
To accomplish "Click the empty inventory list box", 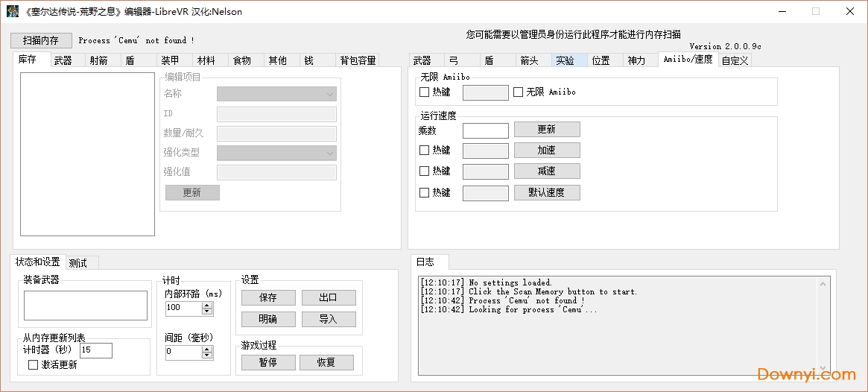I will pos(87,154).
